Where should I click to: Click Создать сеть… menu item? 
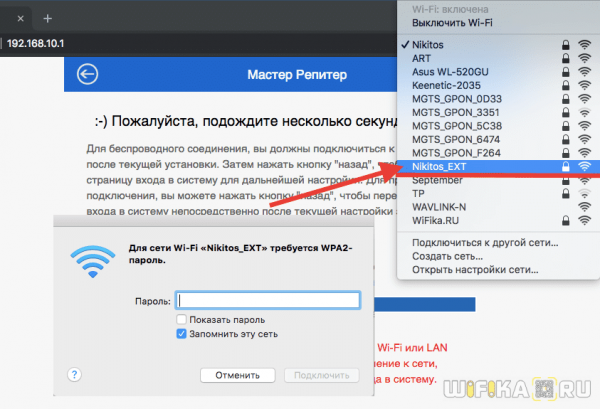[447, 256]
